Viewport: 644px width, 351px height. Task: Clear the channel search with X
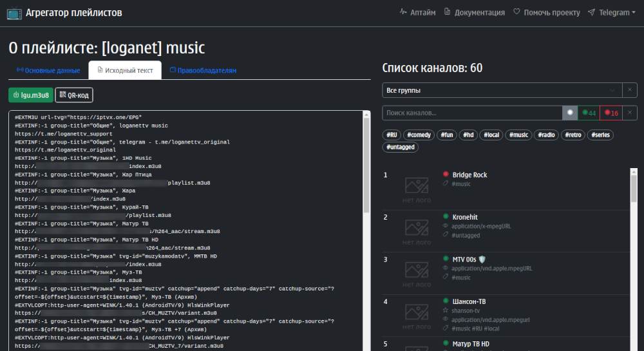[630, 113]
